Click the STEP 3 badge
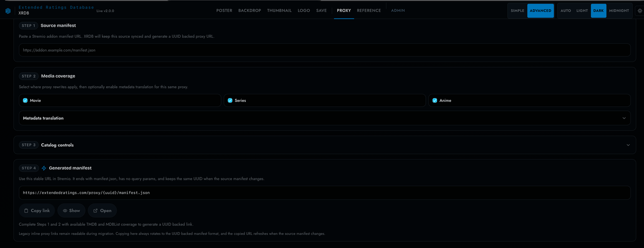Image resolution: width=644 pixels, height=248 pixels. tap(29, 145)
